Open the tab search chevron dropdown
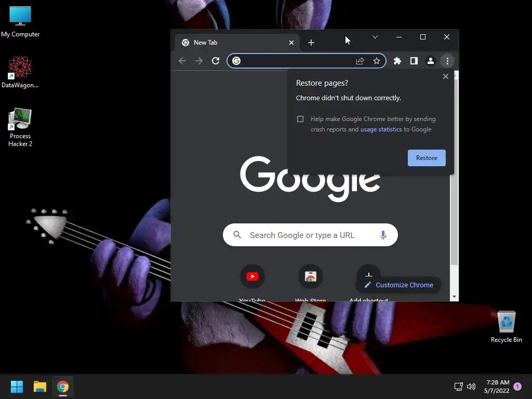Viewport: 532px width, 399px height. coord(375,37)
